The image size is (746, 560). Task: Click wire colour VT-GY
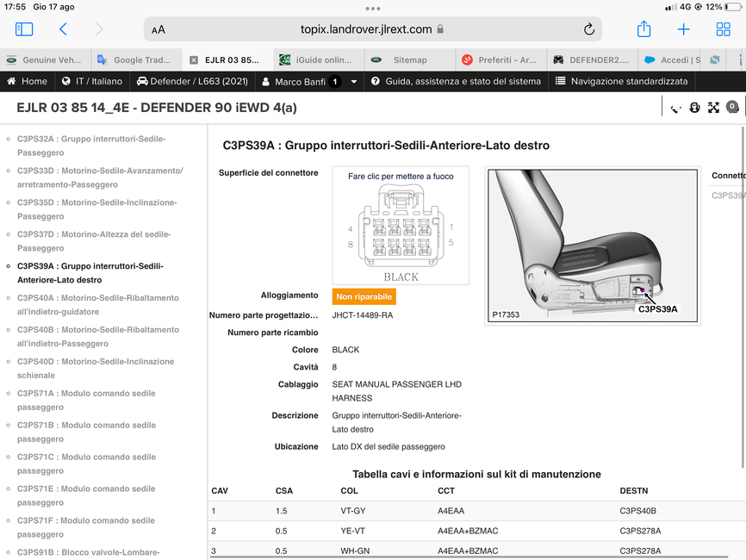tap(353, 511)
